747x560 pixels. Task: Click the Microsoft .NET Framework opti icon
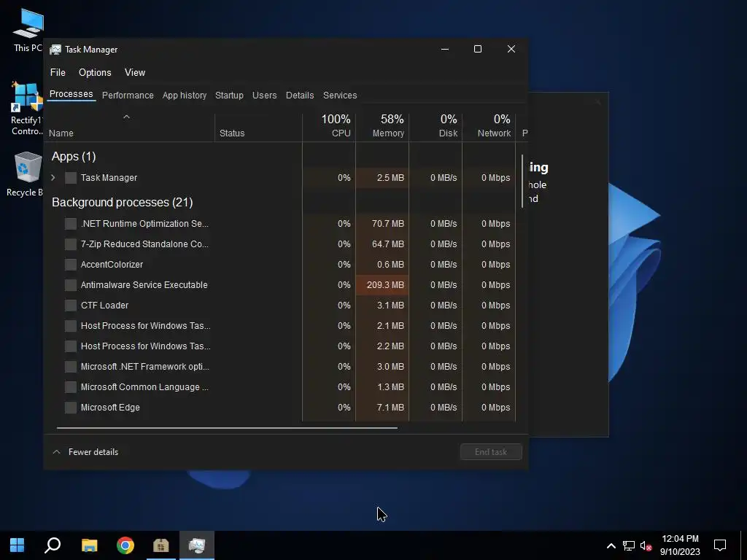click(71, 367)
